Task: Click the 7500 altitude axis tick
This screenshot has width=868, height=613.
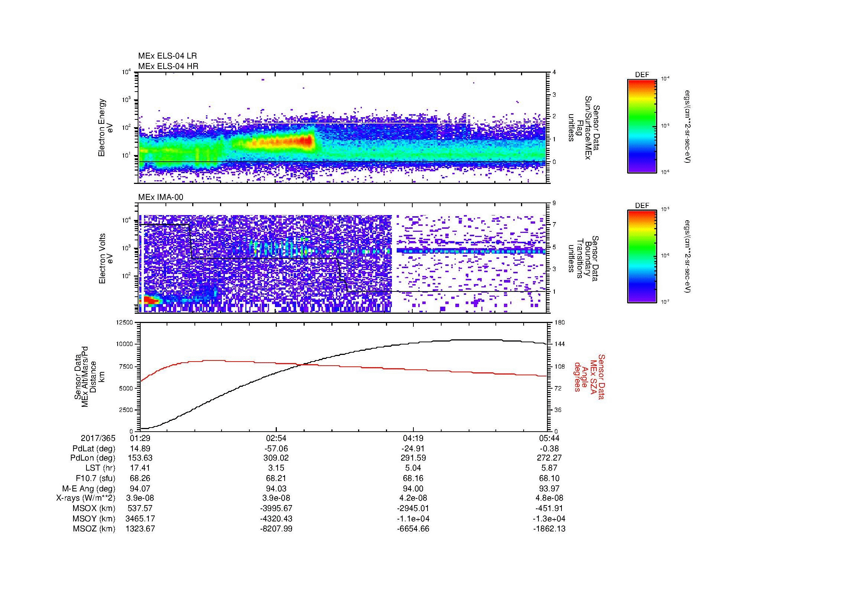Action: (x=126, y=366)
